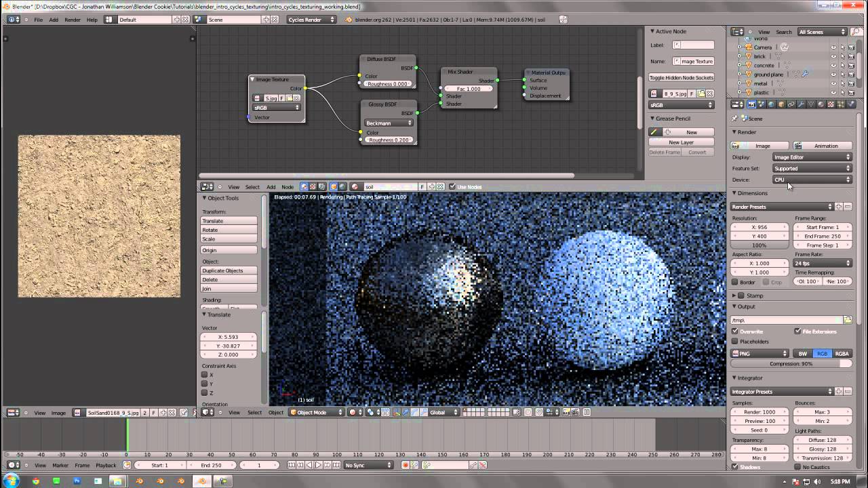Open the Object properties tab icon
The width and height of the screenshot is (868, 488).
[781, 104]
